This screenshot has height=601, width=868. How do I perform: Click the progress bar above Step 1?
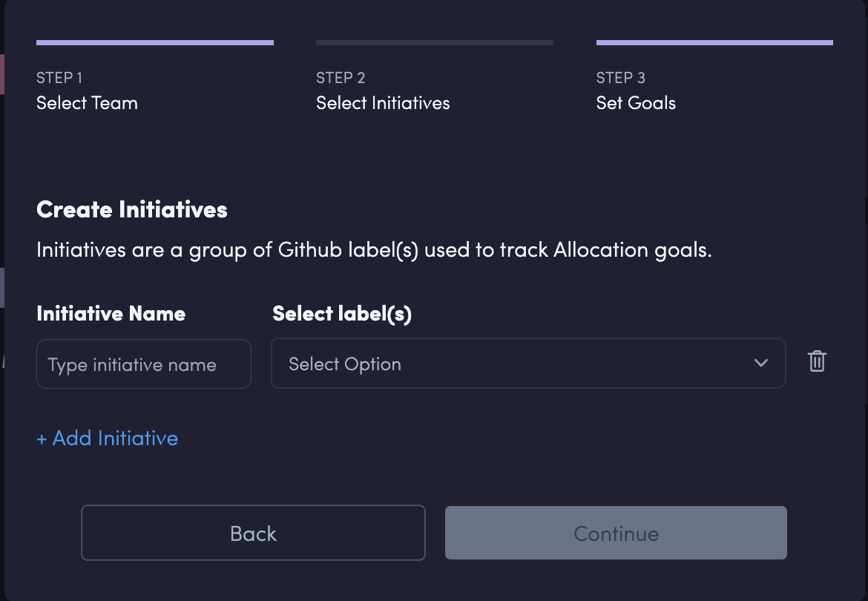(155, 43)
